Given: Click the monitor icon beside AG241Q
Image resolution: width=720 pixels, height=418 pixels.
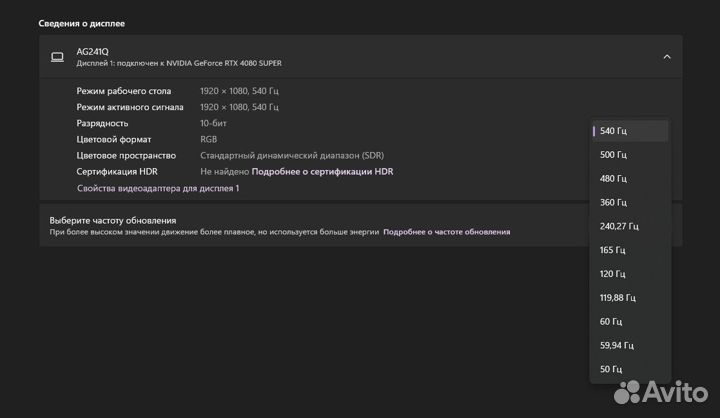Looking at the screenshot, I should (x=57, y=57).
